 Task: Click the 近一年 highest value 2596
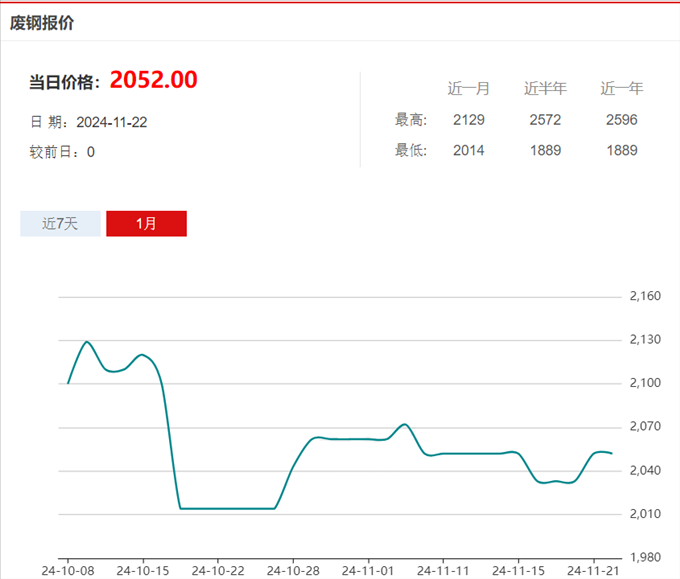tap(621, 120)
